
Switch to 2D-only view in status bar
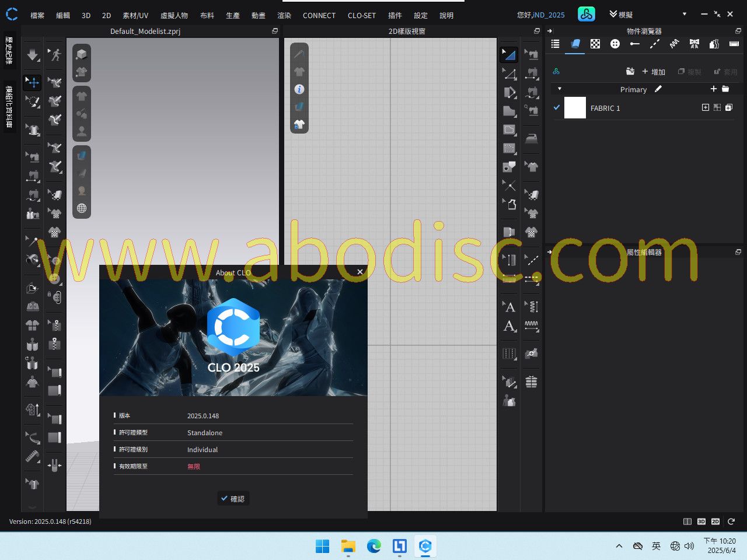[x=715, y=521]
